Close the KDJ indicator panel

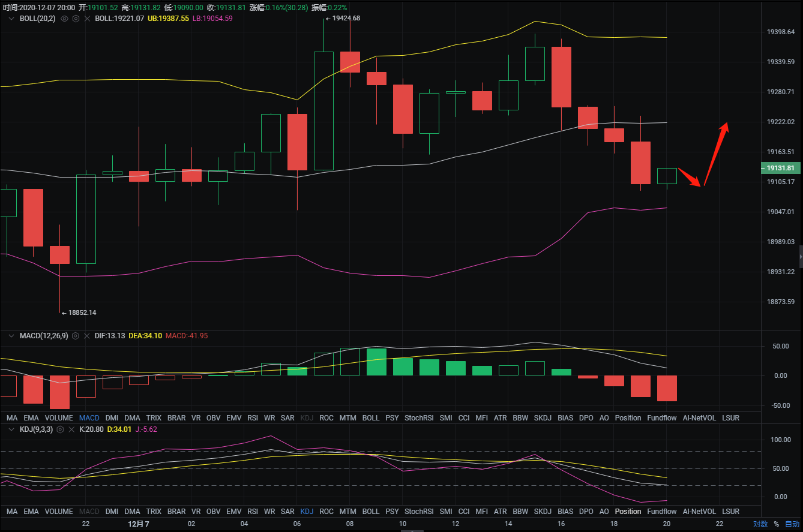(71, 429)
